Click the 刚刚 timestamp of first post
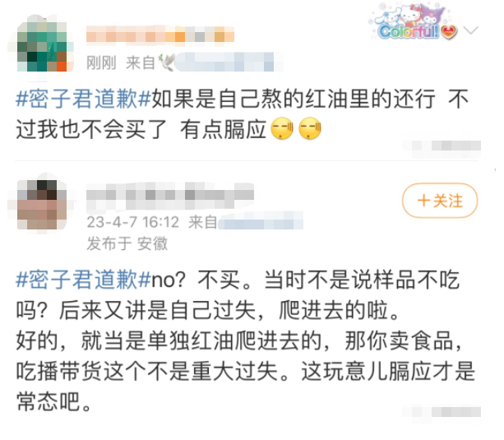504x440 pixels. click(x=101, y=63)
